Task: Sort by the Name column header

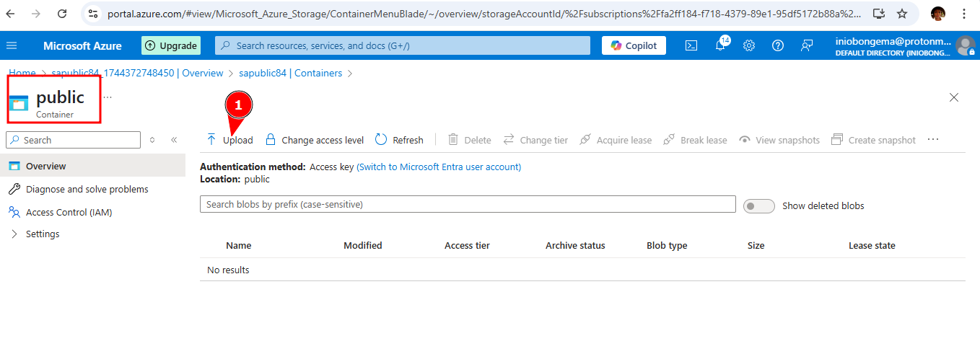Action: pyautogui.click(x=238, y=245)
